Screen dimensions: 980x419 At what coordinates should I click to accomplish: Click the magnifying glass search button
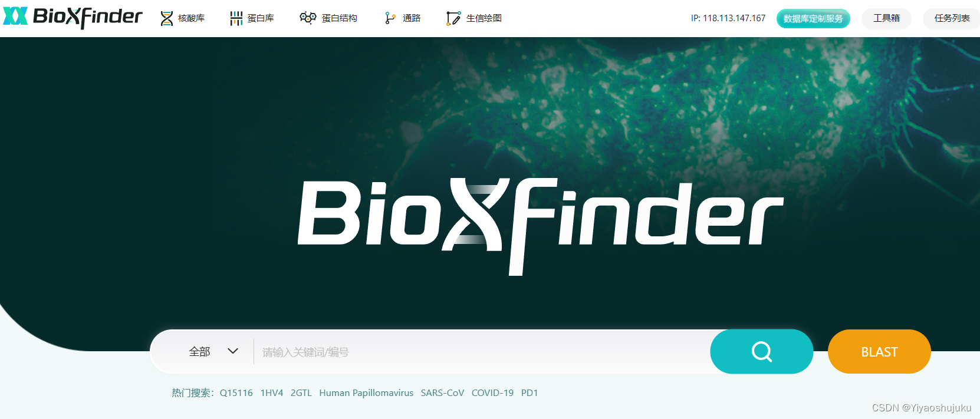click(762, 352)
